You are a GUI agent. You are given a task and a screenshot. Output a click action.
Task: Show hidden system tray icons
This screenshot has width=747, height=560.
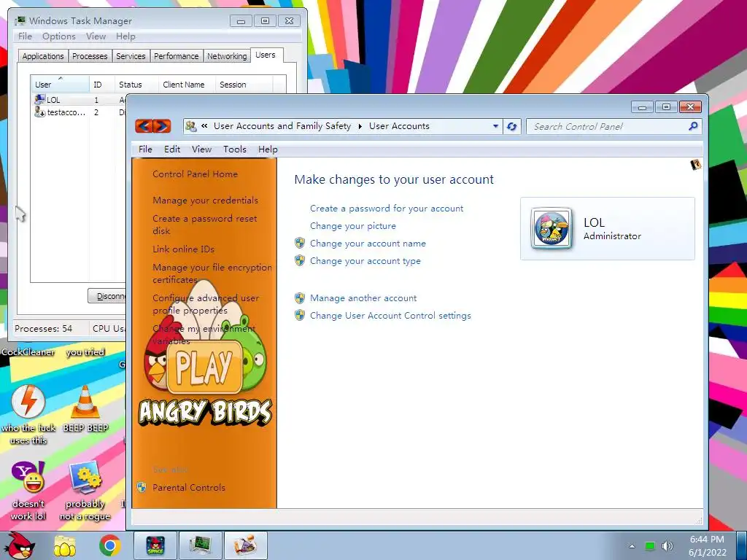(632, 546)
